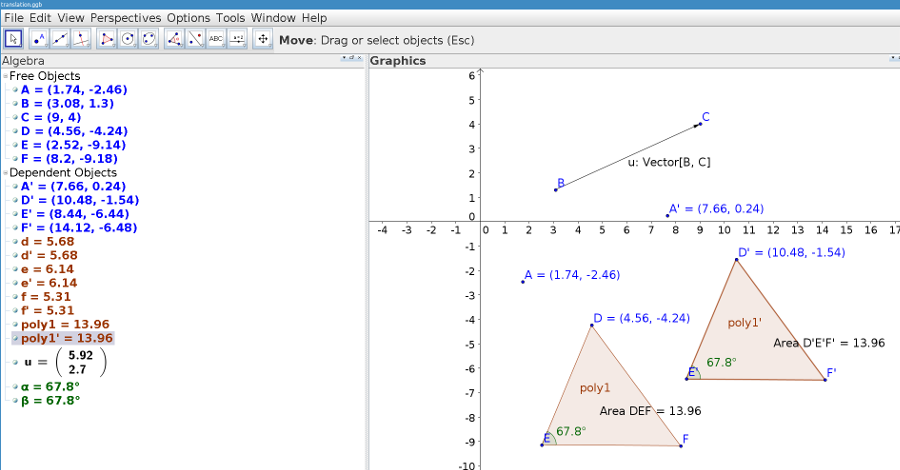Toggle visibility of poly1 in Algebra list

(x=15, y=325)
